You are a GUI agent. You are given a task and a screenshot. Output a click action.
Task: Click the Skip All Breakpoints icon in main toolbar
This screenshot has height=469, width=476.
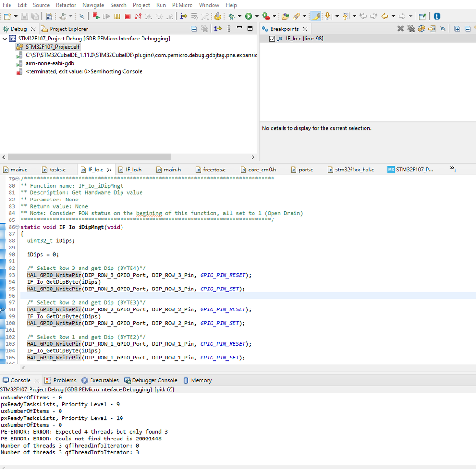81,16
